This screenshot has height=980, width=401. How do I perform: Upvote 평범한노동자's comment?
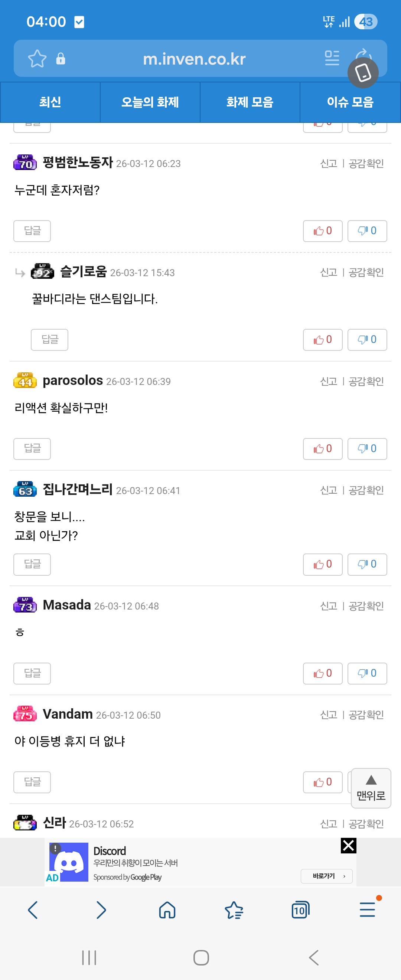(322, 231)
